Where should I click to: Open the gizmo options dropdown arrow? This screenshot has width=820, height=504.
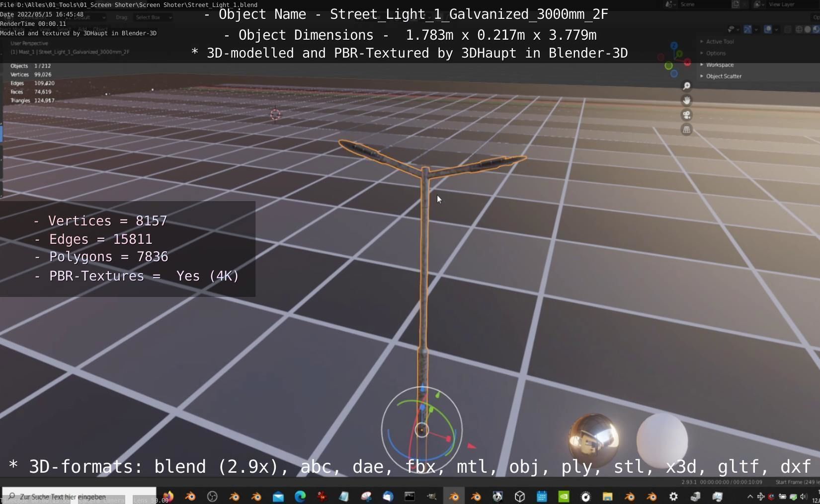pyautogui.click(x=756, y=29)
